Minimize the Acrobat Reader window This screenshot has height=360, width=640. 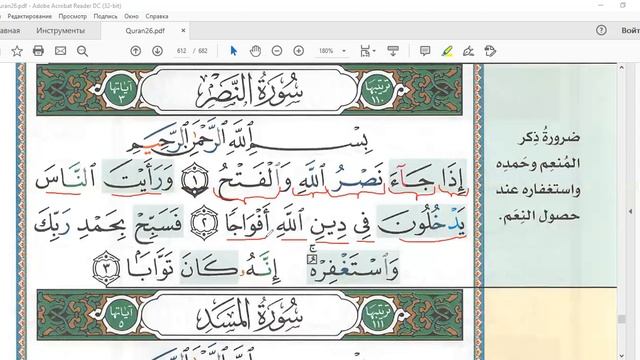pyautogui.click(x=600, y=5)
